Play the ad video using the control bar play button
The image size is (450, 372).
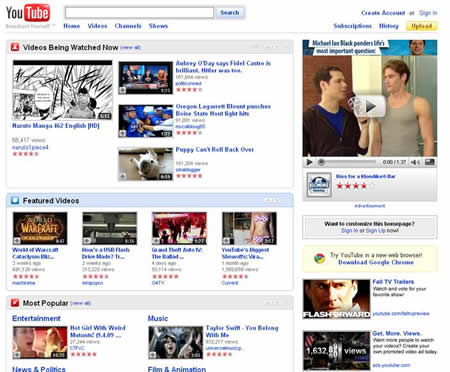pos(309,162)
